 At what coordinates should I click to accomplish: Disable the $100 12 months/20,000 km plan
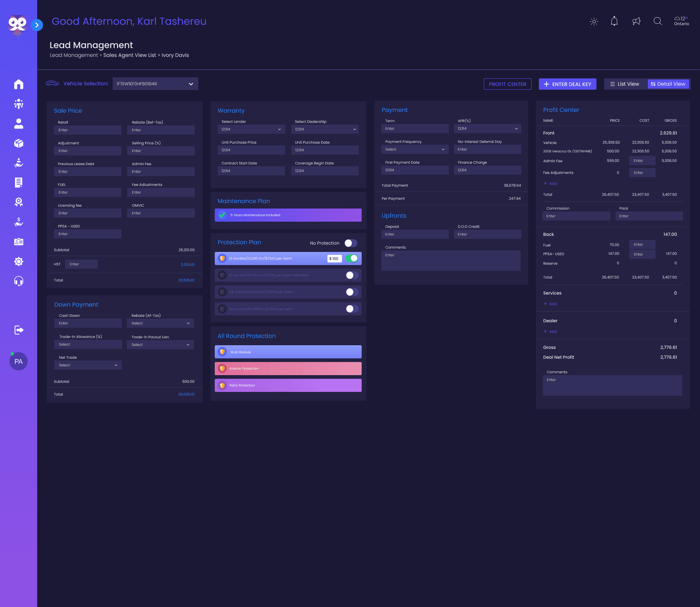[x=352, y=258]
